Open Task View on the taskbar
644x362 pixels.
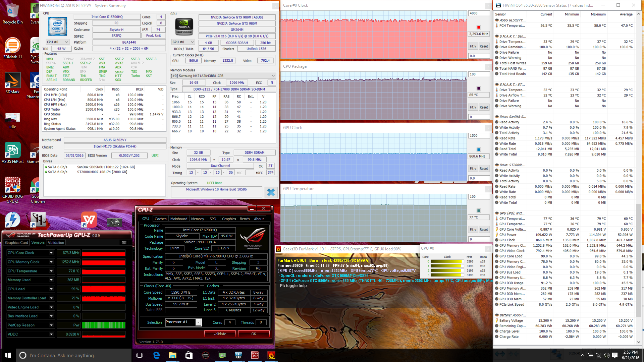(140, 355)
